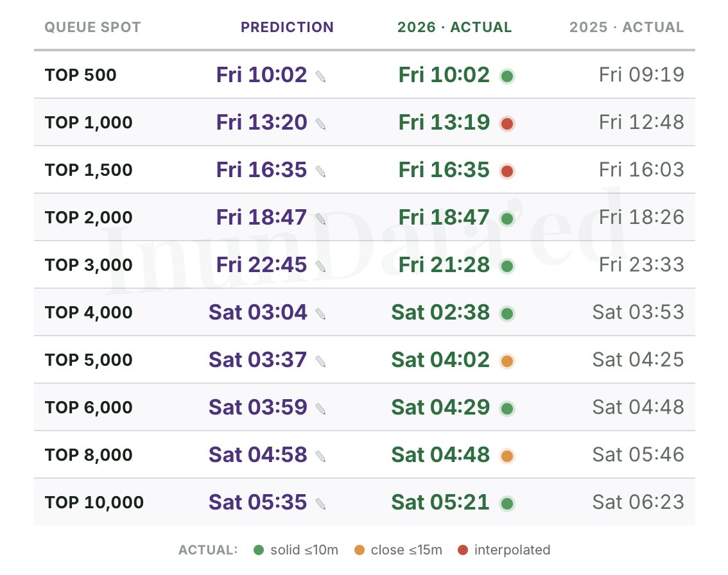Click the red legend dot for interpolated
This screenshot has height=575, width=728.
pos(462,550)
